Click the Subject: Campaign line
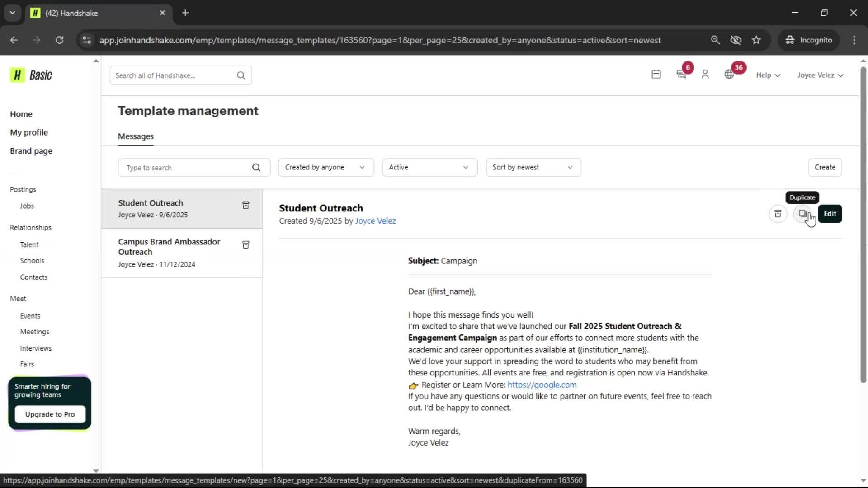Image resolution: width=868 pixels, height=488 pixels. pyautogui.click(x=443, y=261)
